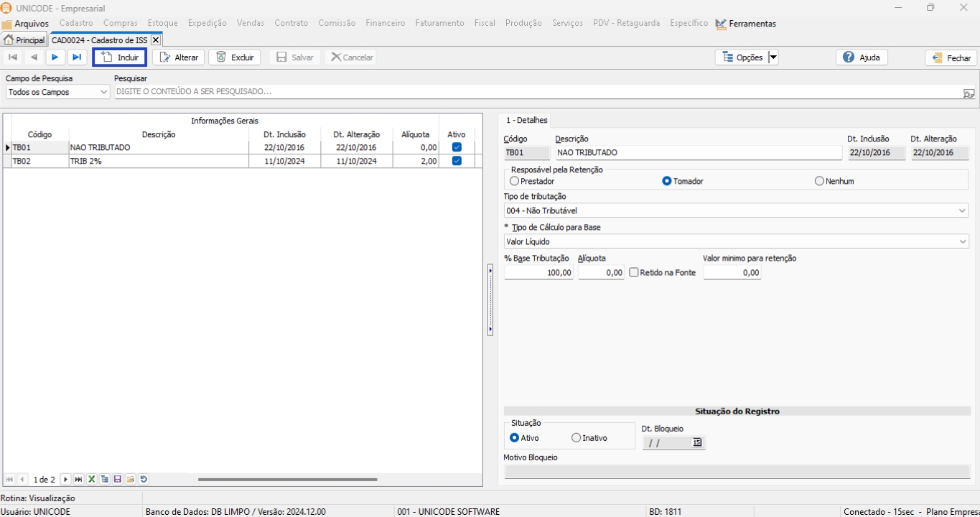The height and width of the screenshot is (517, 980).
Task: Click the refresh grid icon
Action: click(x=144, y=479)
